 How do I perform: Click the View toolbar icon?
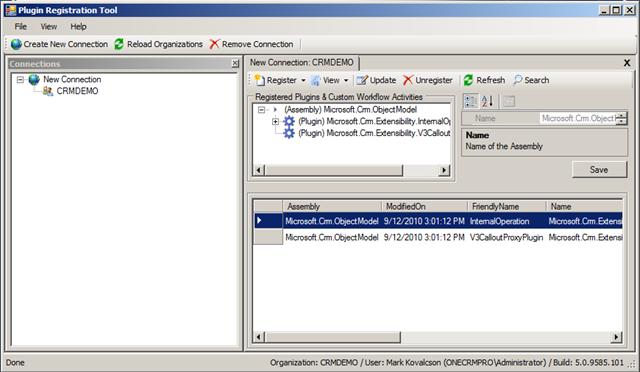point(316,80)
